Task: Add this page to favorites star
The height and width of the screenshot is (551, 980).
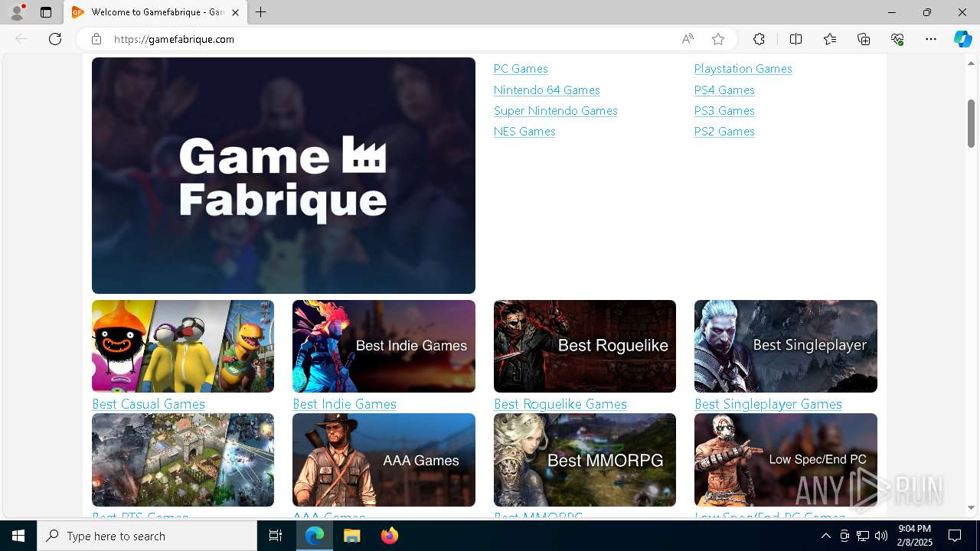Action: pyautogui.click(x=717, y=39)
